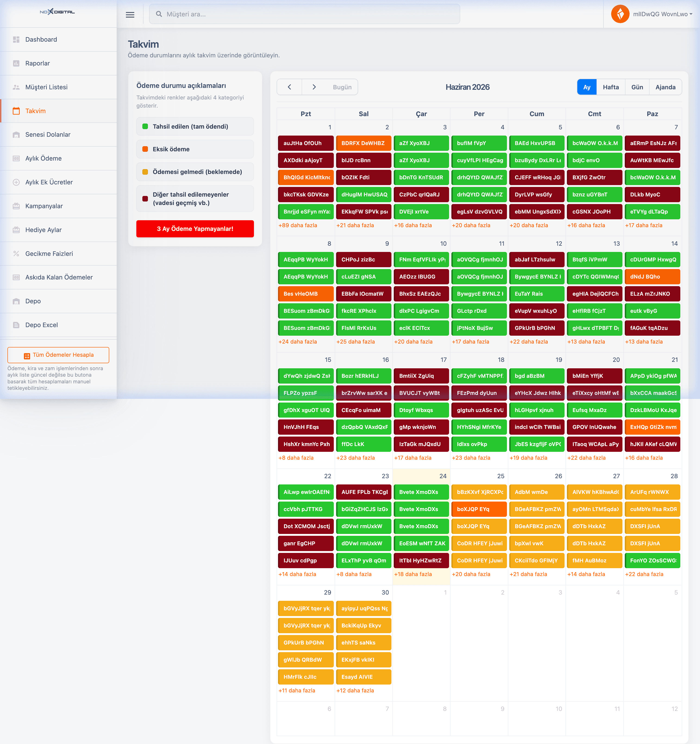Click the Aylık Ödeme icon

tap(16, 158)
